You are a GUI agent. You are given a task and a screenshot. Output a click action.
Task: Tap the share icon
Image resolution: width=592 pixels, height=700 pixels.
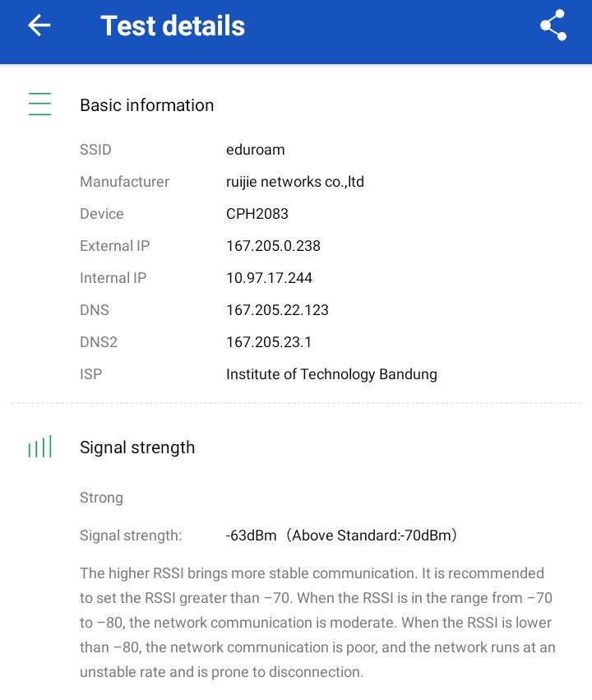pos(553,25)
